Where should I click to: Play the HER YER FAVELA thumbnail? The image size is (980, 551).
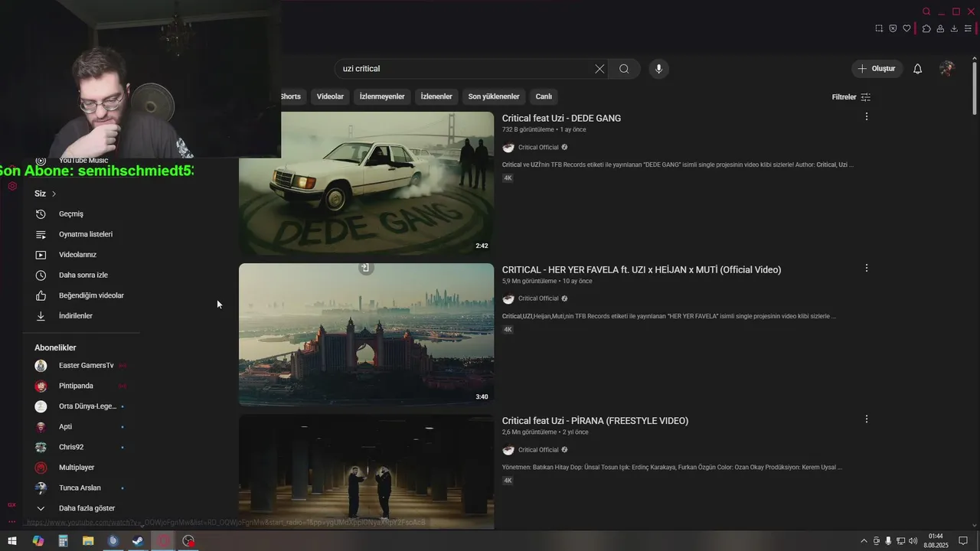[366, 334]
